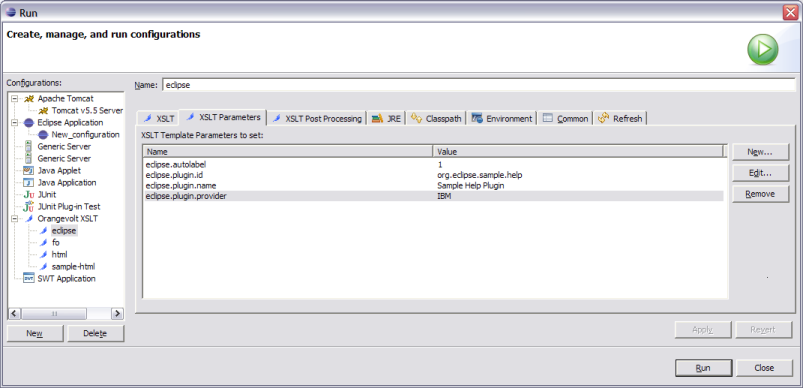Click the Java Application icon

tap(29, 183)
